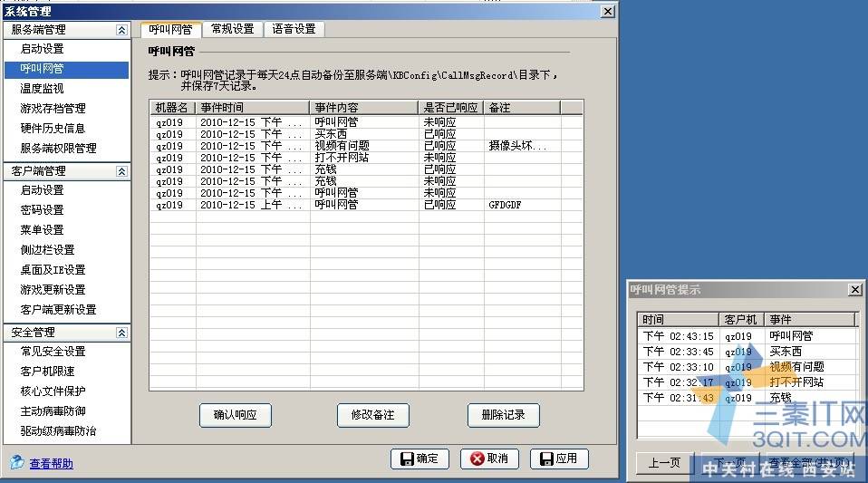Image resolution: width=868 pixels, height=483 pixels.
Task: Open 游戏更新设置 in the sidebar
Action: click(x=53, y=290)
